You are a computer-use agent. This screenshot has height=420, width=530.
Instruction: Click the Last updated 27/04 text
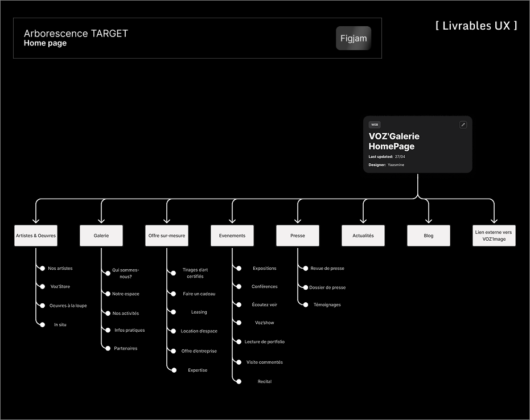coord(387,157)
